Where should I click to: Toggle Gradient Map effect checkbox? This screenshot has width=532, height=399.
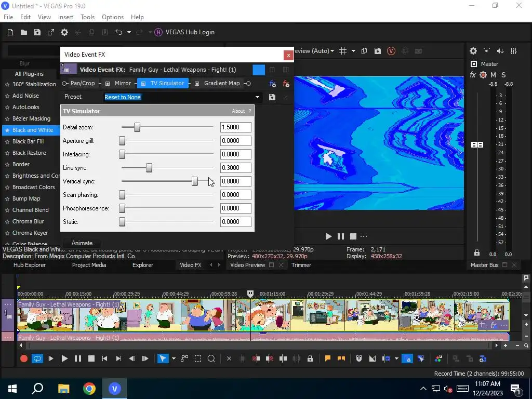197,84
